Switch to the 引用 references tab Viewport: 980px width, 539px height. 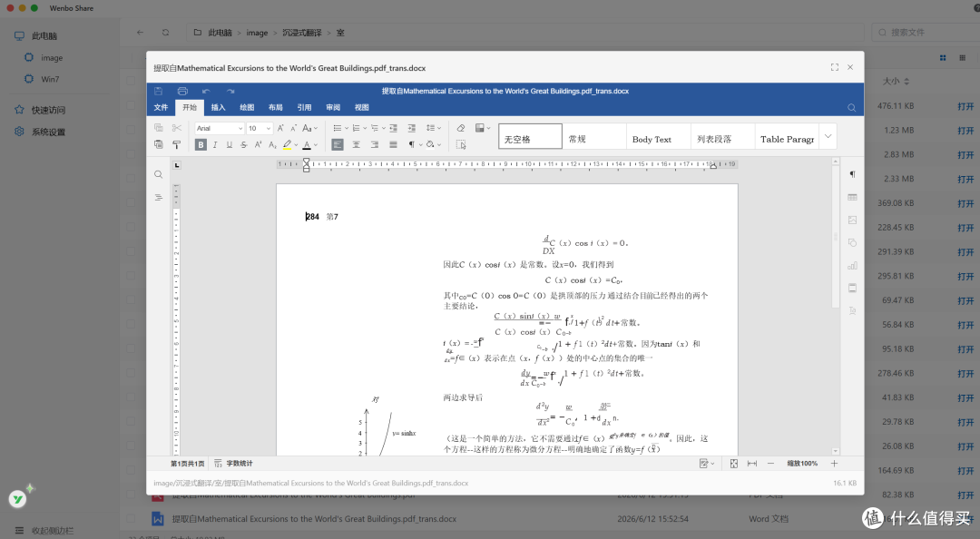[x=304, y=108]
